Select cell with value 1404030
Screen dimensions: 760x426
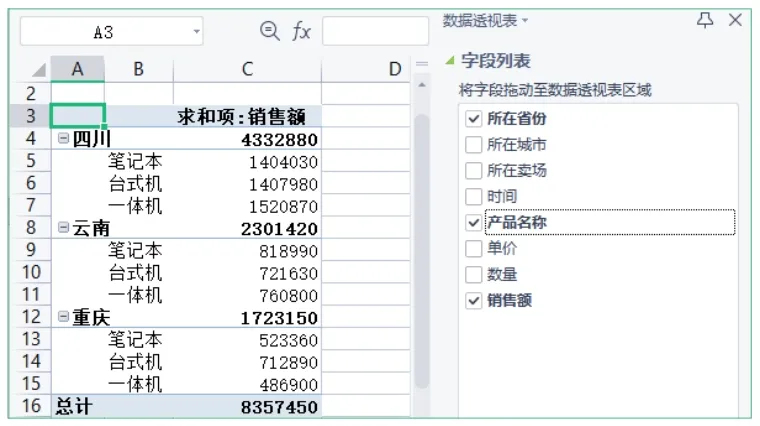(247, 161)
